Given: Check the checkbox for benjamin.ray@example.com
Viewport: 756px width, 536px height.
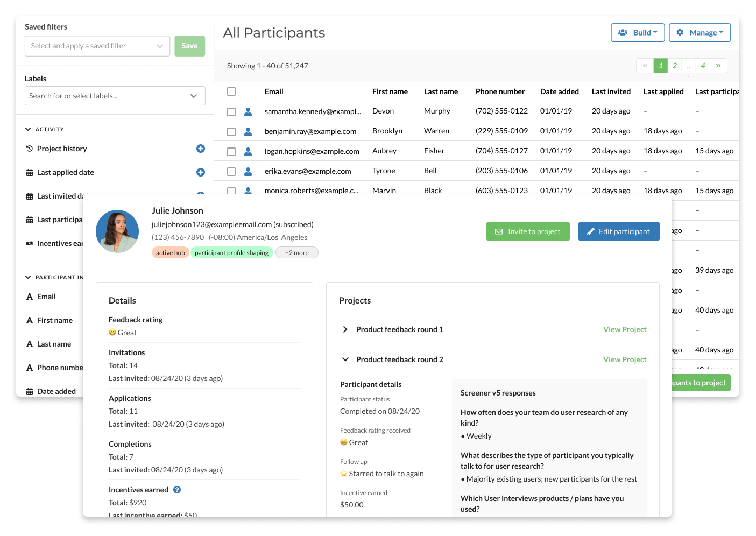Looking at the screenshot, I should [x=231, y=131].
